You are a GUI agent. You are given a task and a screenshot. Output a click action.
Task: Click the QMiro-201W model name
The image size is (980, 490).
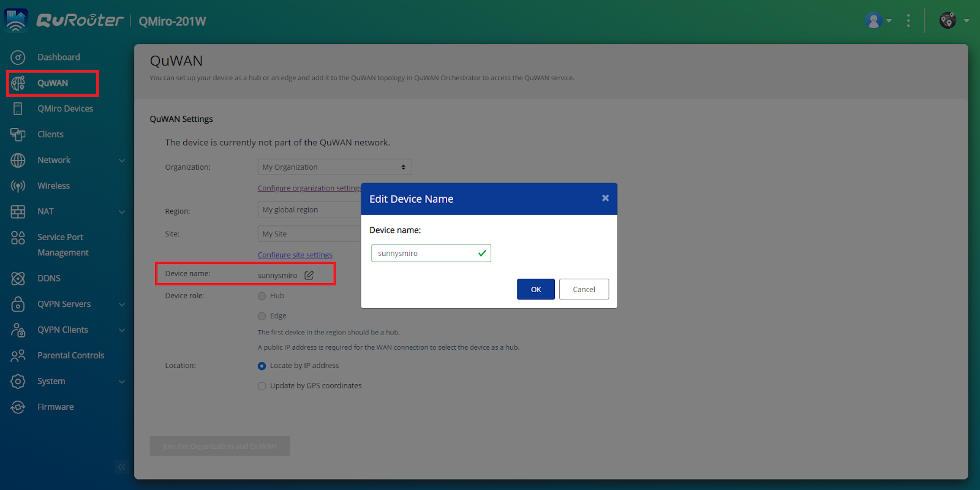[x=173, y=21]
